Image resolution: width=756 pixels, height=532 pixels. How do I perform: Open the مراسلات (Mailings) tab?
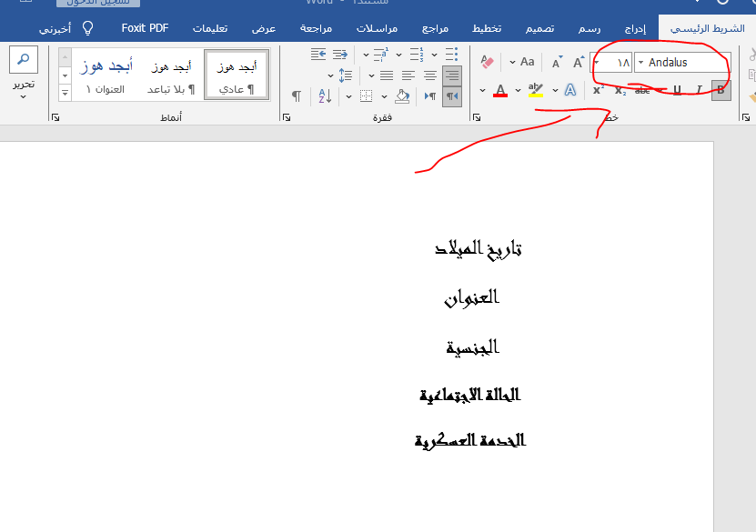tap(377, 28)
